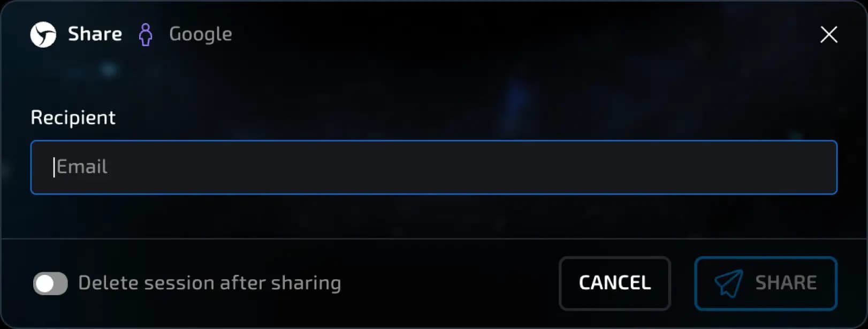Click the Share dialog title text
Image resolution: width=868 pixels, height=329 pixels.
coord(95,34)
